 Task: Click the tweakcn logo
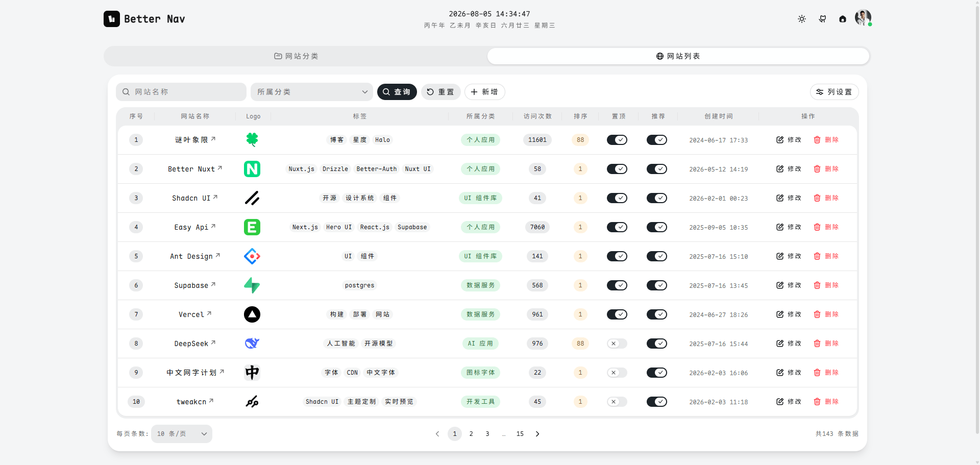point(252,402)
